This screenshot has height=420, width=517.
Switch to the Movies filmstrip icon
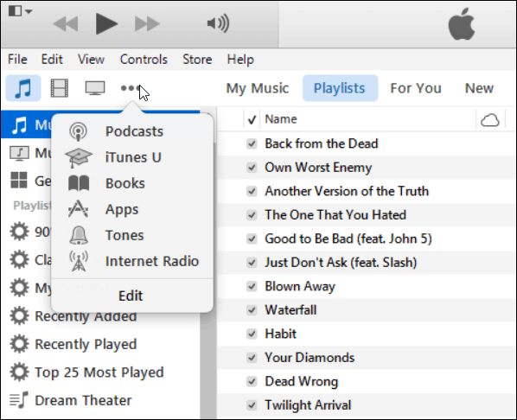click(60, 88)
